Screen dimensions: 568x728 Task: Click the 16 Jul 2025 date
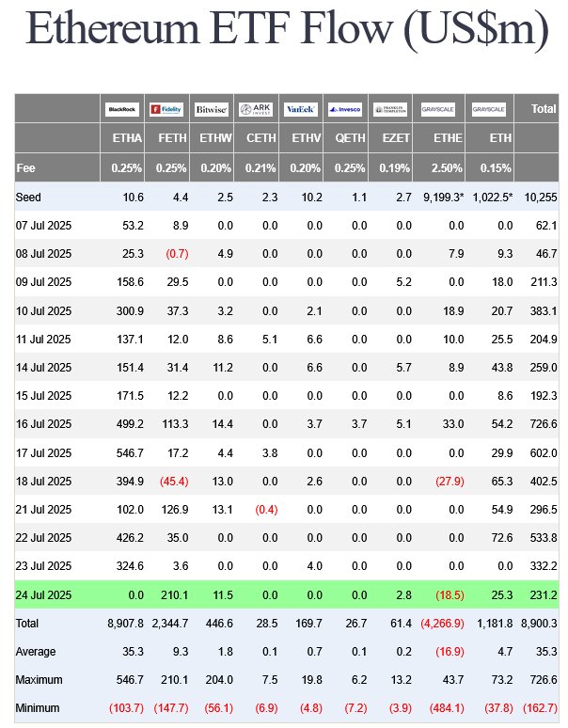(43, 424)
